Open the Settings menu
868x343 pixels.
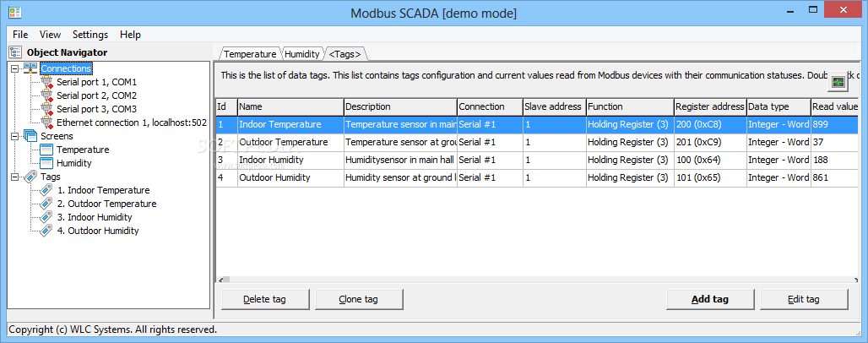(90, 35)
